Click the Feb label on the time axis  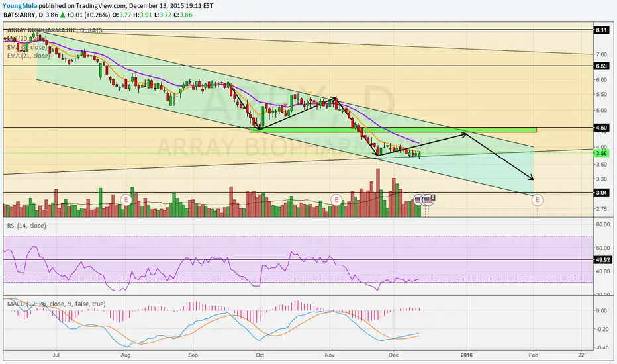[x=533, y=355]
